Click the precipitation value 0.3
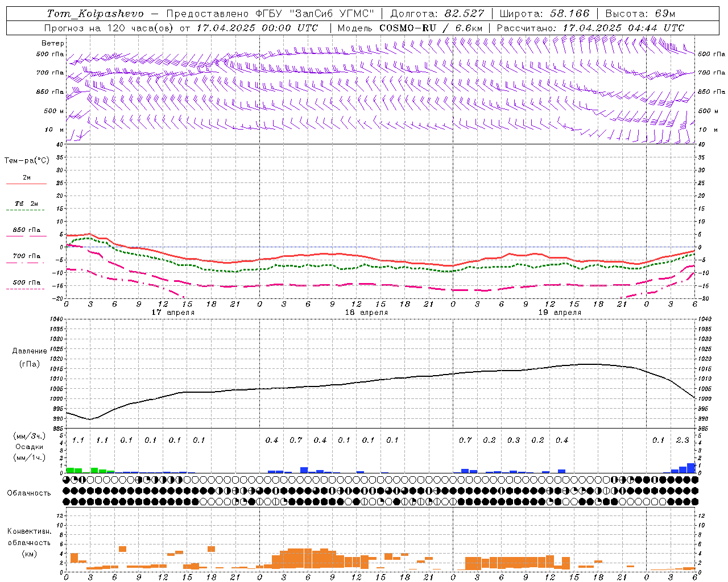 pyautogui.click(x=514, y=440)
